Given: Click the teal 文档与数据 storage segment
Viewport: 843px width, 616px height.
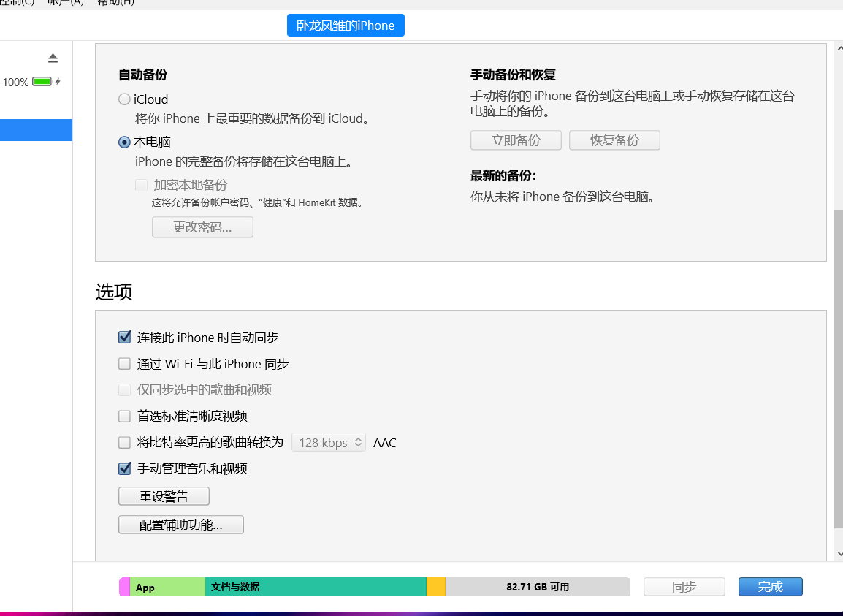Looking at the screenshot, I should click(x=314, y=587).
